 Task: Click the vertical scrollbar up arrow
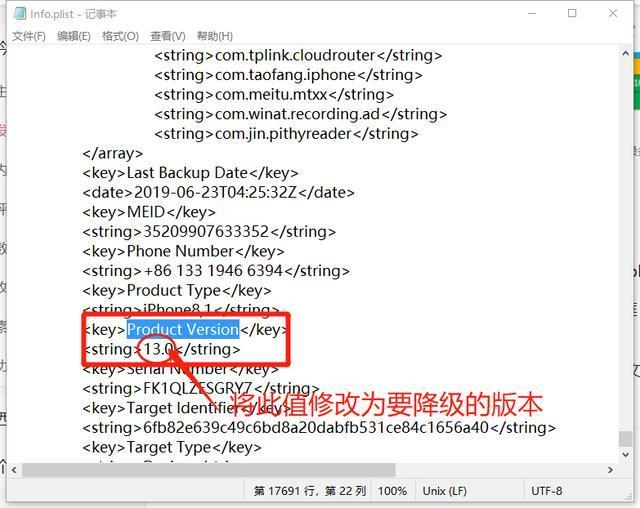625,53
